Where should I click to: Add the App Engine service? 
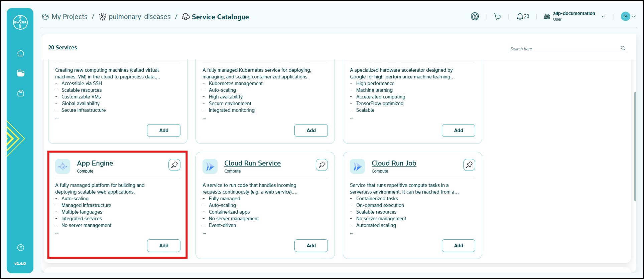[164, 246]
